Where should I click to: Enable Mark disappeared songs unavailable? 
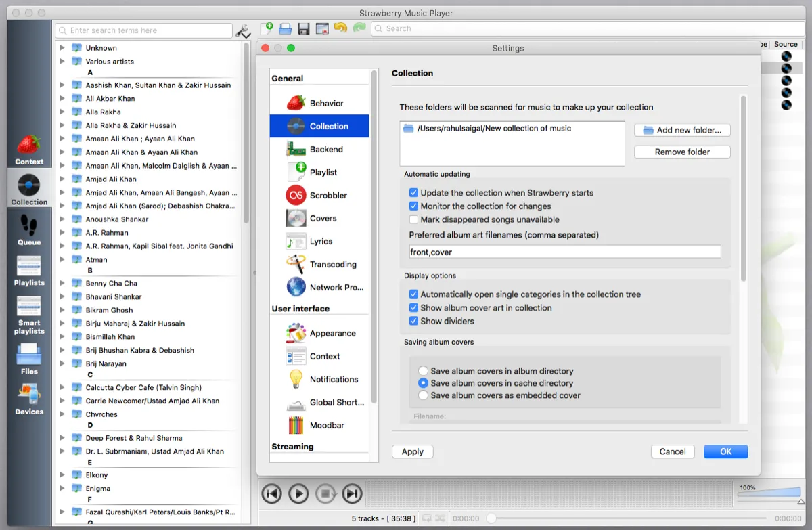click(413, 220)
